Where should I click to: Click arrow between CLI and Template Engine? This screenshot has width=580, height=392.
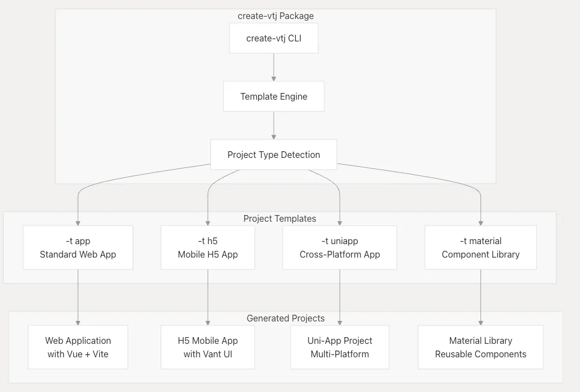(x=274, y=67)
